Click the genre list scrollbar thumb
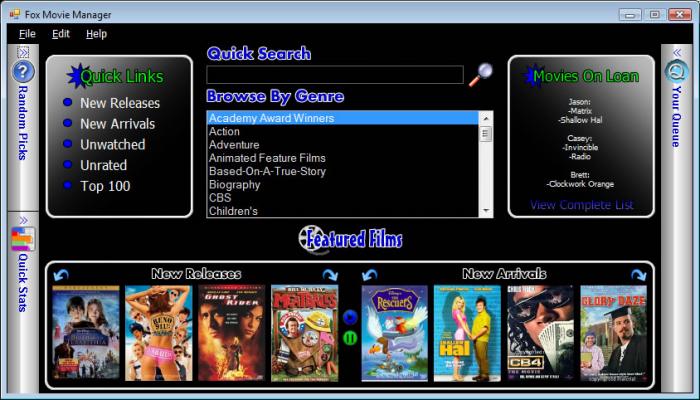 486,134
